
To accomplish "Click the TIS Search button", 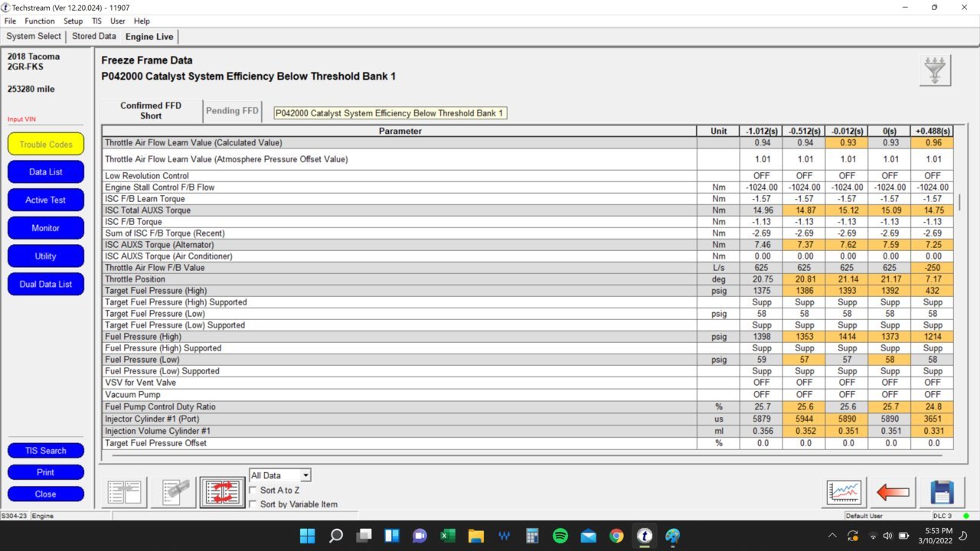I will (46, 451).
